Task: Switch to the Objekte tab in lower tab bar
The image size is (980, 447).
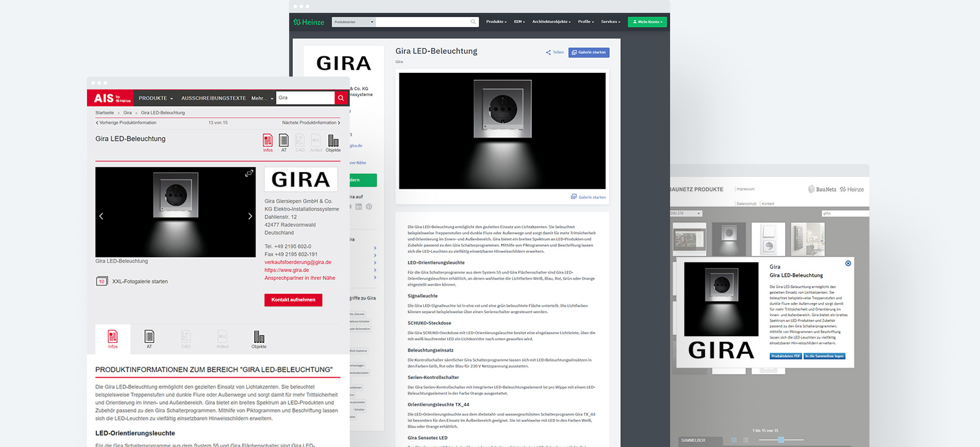Action: (259, 339)
